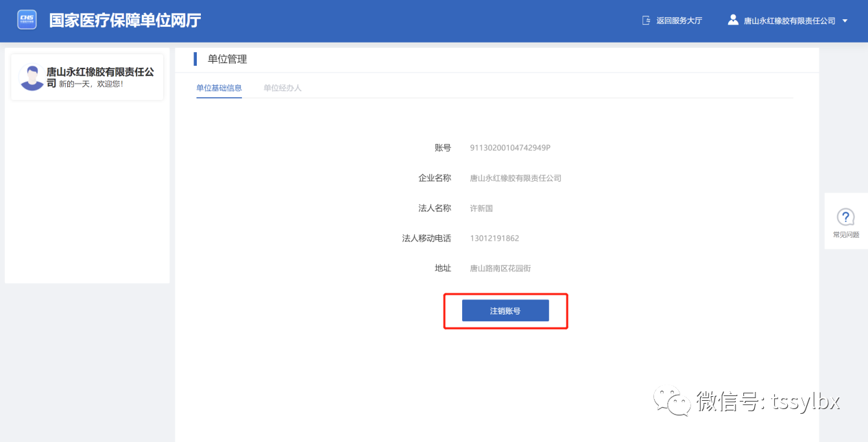
Task: Click the address 唐山路南区花园街
Action: (500, 269)
